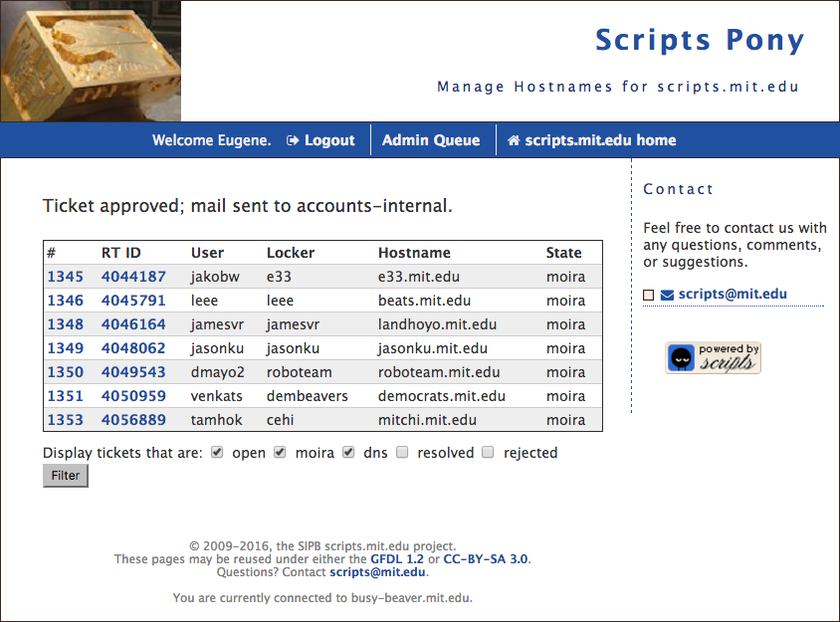Toggle the open tickets checkbox
The width and height of the screenshot is (840, 622).
pyautogui.click(x=217, y=452)
